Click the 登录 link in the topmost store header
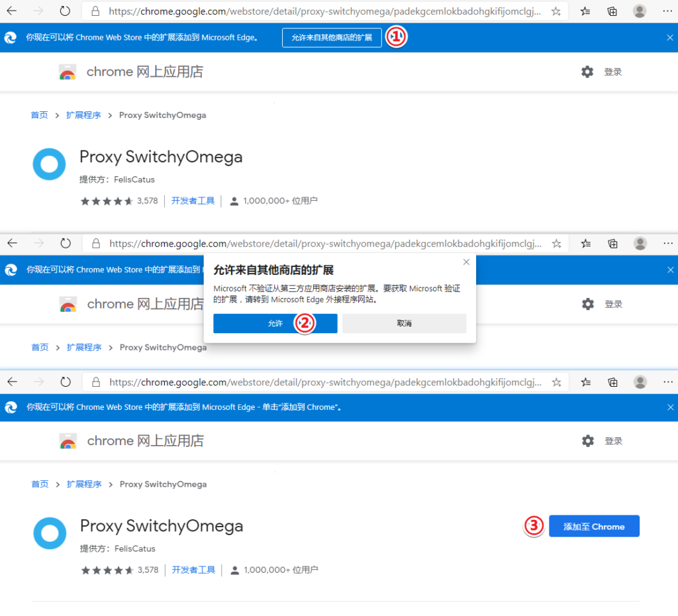Viewport: 678px width, 616px height. click(613, 72)
